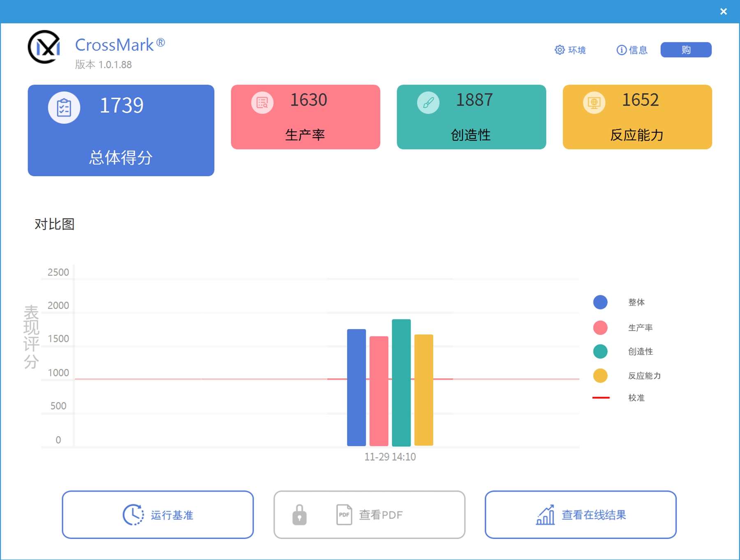Toggle the 创造性 legend marker
The image size is (740, 560).
600,352
